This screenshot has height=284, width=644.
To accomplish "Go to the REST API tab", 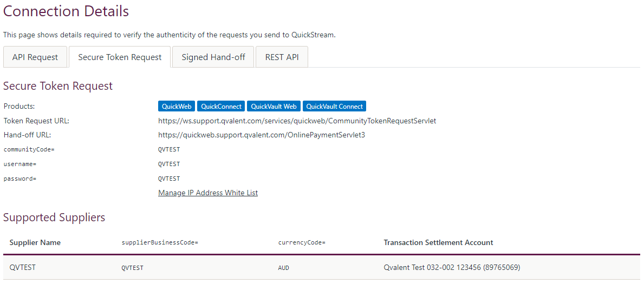I will tap(282, 57).
